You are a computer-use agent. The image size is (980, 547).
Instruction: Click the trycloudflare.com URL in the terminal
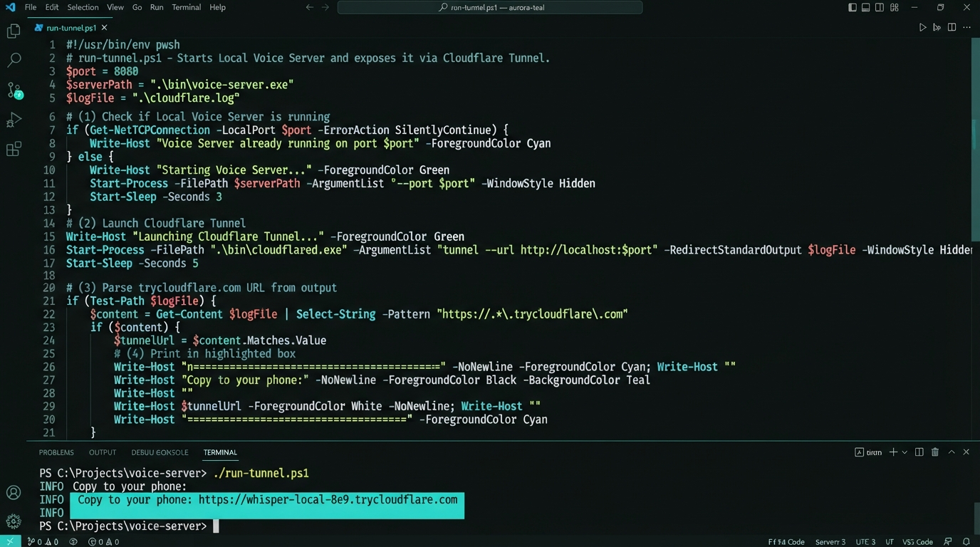[328, 500]
